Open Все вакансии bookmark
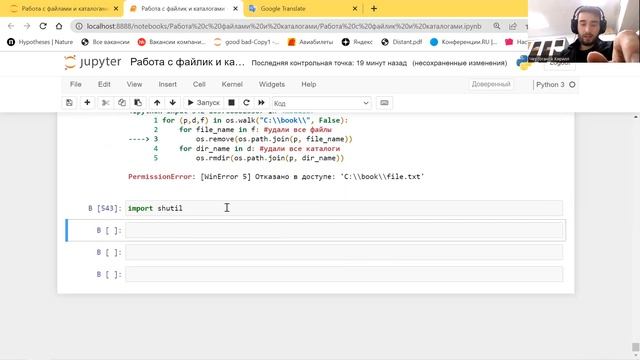The image size is (640, 360). coord(105,42)
